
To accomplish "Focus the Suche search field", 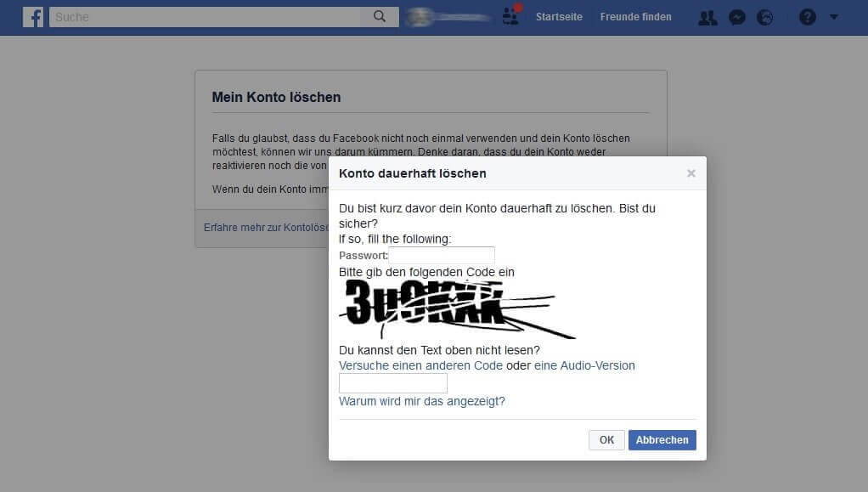I will [205, 17].
